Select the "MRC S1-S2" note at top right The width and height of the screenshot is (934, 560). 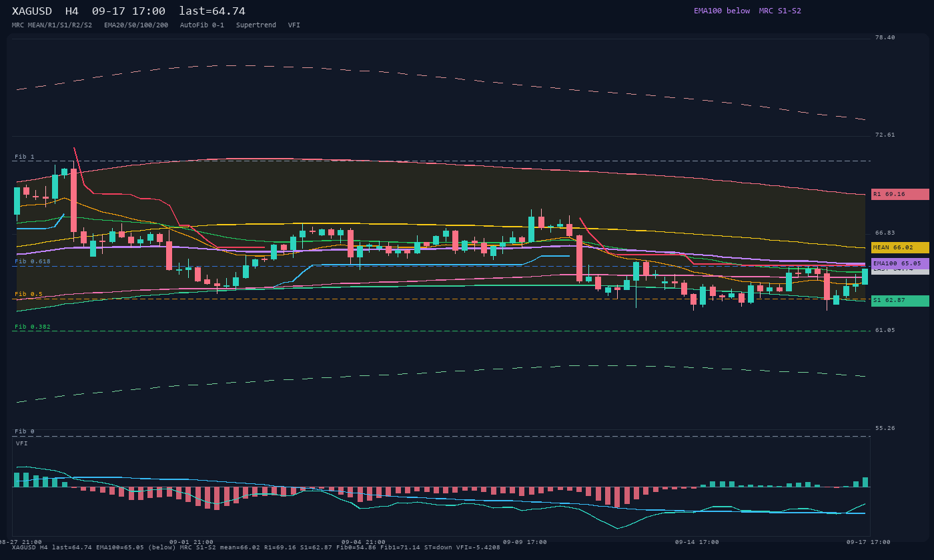coord(780,11)
